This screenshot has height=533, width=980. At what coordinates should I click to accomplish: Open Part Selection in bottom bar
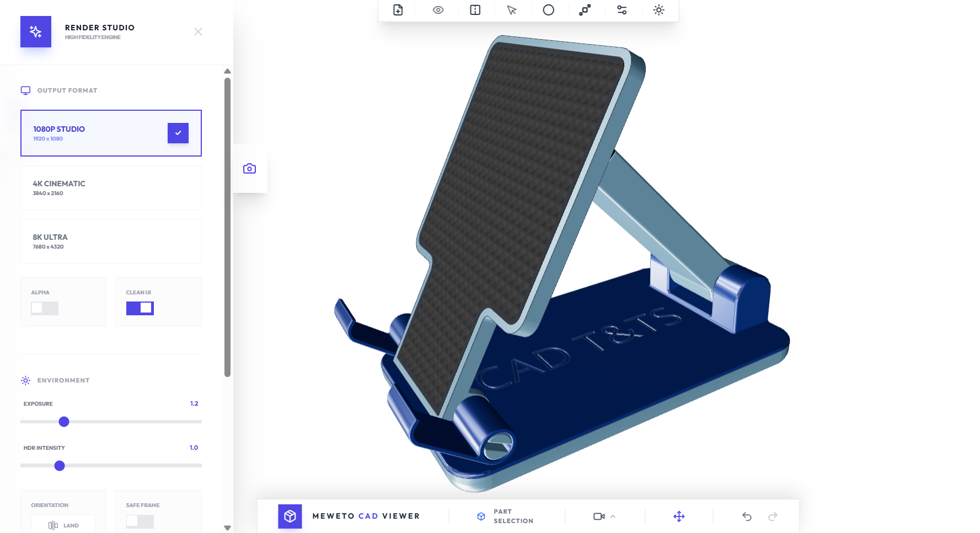(x=506, y=516)
